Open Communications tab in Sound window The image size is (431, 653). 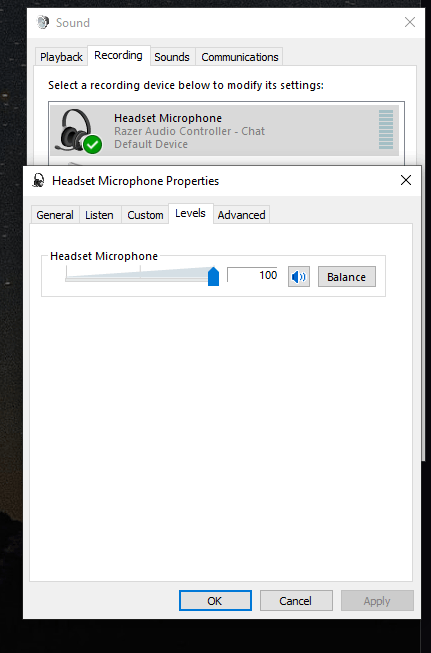pyautogui.click(x=239, y=57)
